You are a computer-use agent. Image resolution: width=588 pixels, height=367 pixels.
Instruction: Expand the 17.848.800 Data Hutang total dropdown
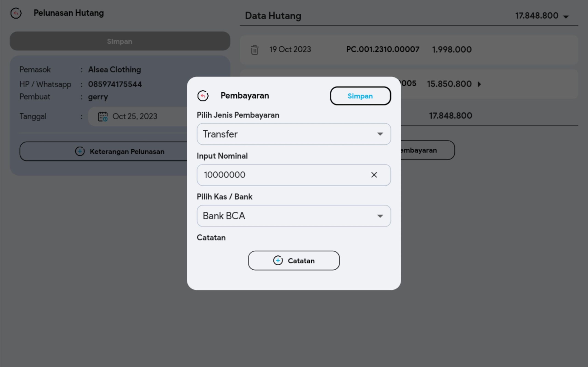(566, 17)
